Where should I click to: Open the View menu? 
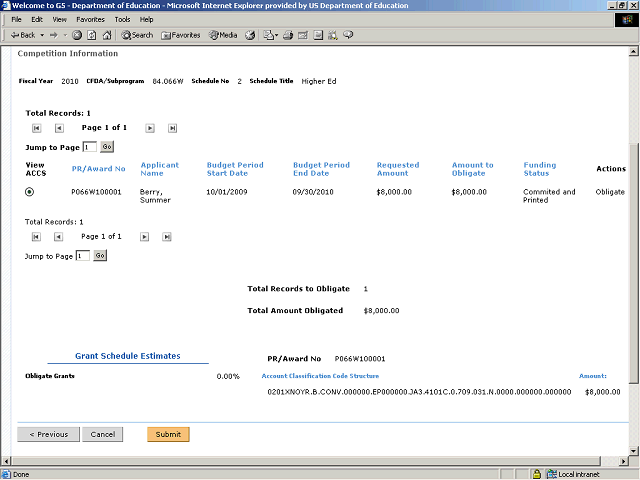click(x=60, y=20)
